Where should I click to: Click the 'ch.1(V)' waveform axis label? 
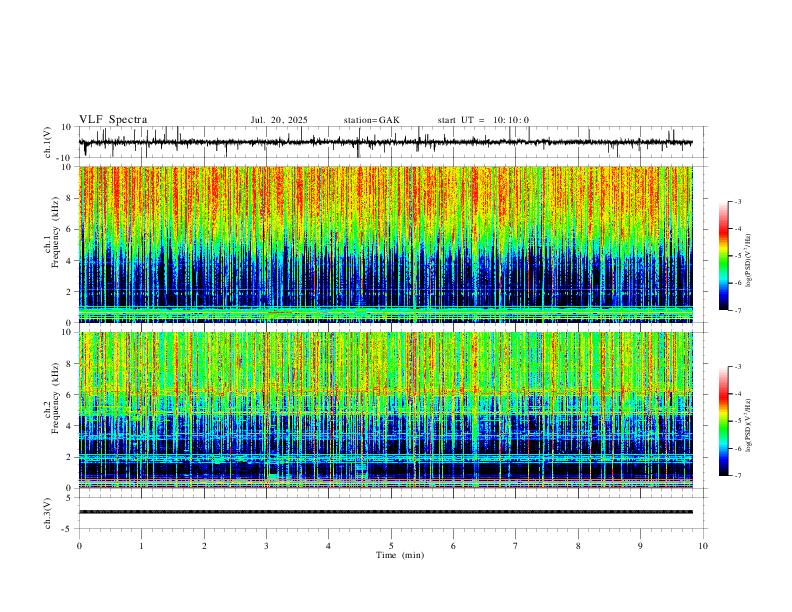(48, 142)
